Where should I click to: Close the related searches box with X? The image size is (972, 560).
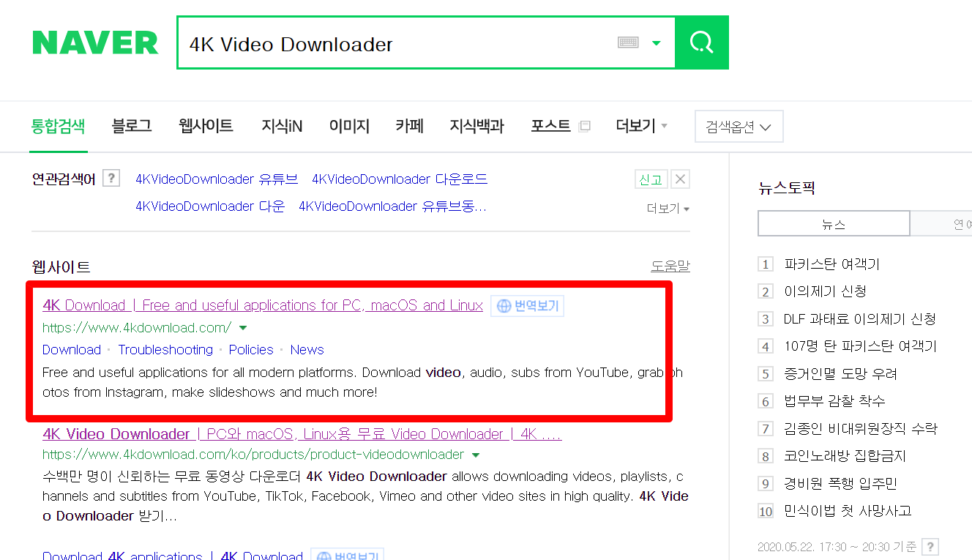click(x=681, y=179)
